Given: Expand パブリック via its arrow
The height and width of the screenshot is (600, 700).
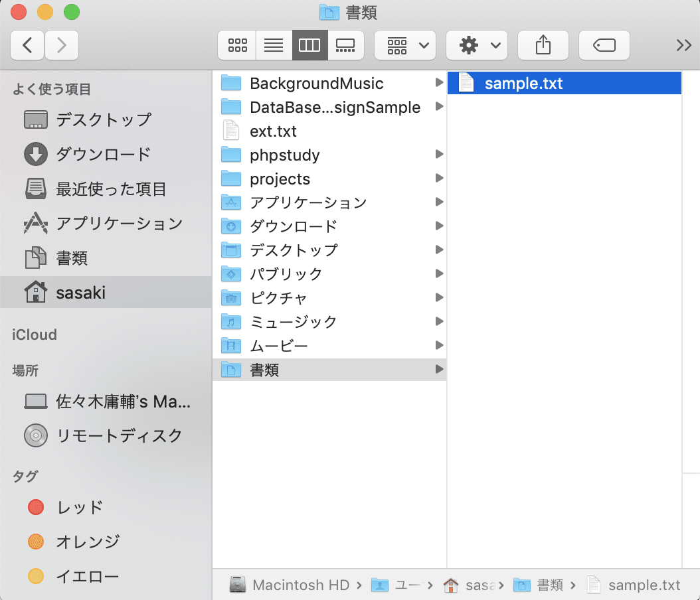Looking at the screenshot, I should coord(439,273).
